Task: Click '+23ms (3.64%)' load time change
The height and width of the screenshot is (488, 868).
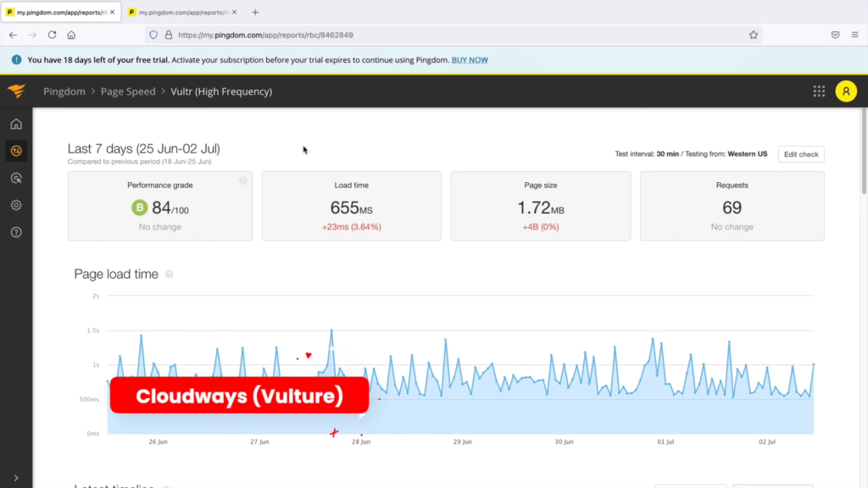Action: [352, 227]
